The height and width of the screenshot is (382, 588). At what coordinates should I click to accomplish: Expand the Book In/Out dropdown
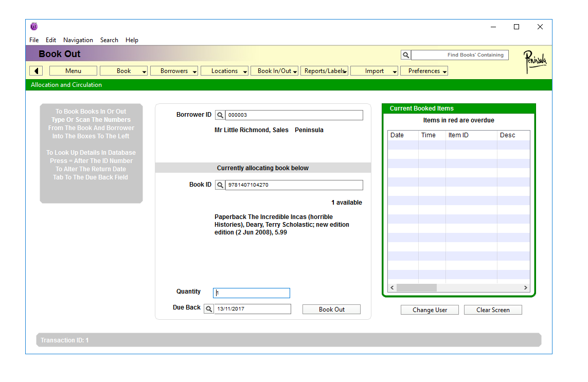point(275,71)
